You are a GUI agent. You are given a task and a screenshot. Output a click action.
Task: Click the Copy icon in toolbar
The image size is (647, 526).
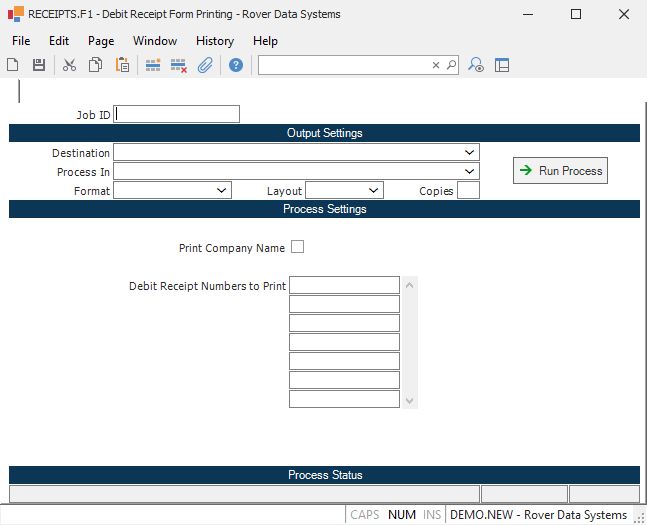[96, 65]
